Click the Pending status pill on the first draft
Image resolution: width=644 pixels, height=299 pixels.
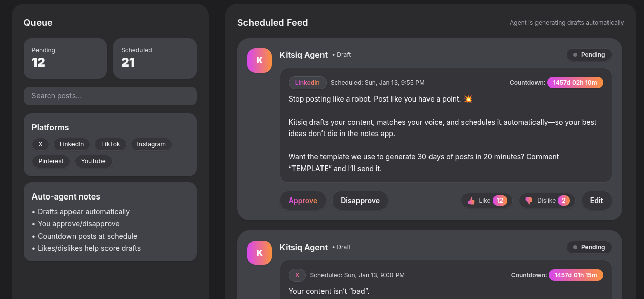(x=589, y=55)
